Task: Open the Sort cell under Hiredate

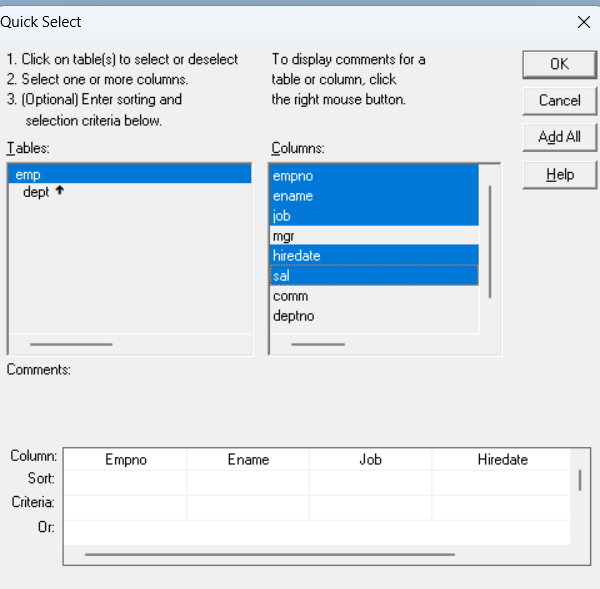Action: [501, 483]
